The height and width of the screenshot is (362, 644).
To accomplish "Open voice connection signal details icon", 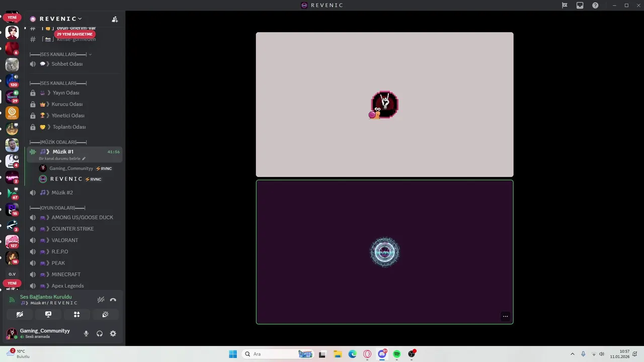I will point(12,300).
